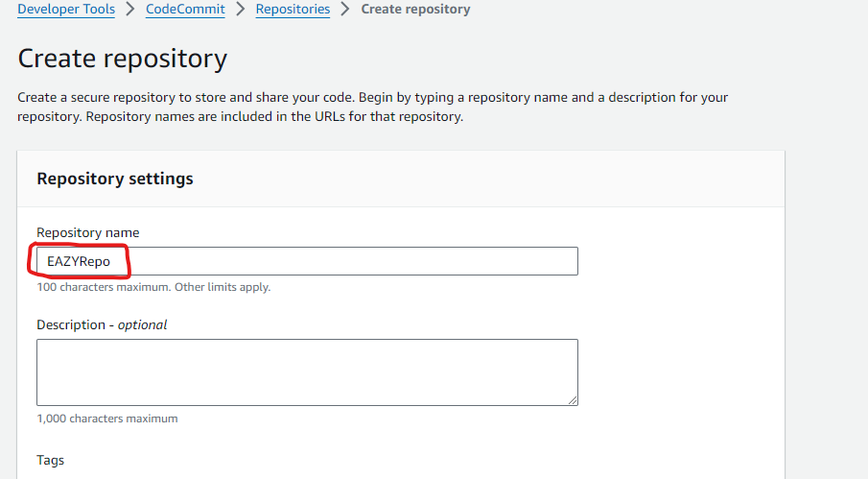The image size is (868, 479).
Task: Navigate to the Repositories breadcrumb link
Action: (x=293, y=10)
